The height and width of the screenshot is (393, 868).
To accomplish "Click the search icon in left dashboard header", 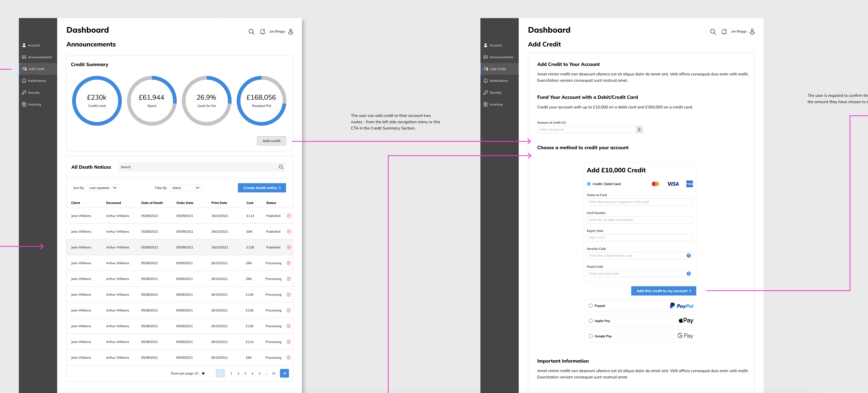I will tap(251, 32).
